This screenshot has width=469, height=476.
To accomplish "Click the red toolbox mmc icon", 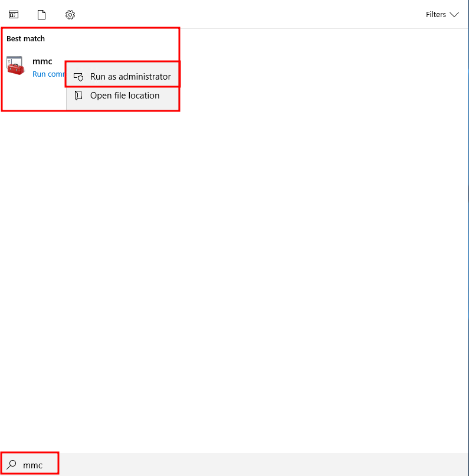I will (x=15, y=65).
